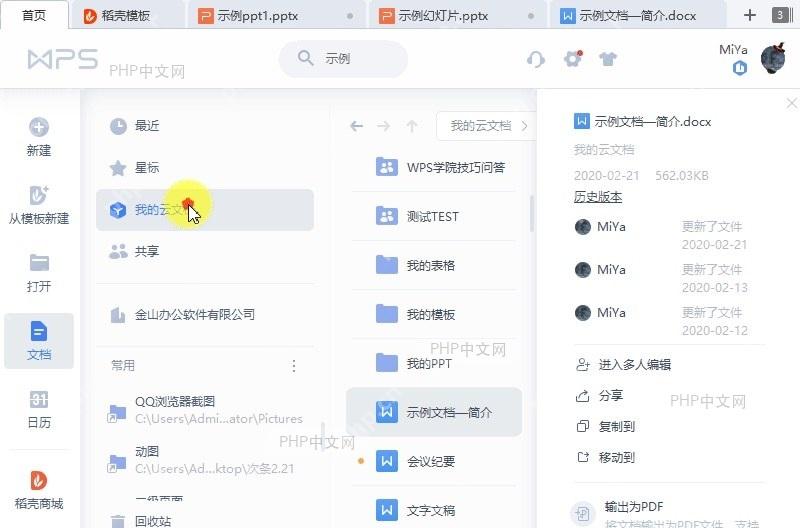800x528 pixels.
Task: Click the WPS logo
Action: point(62,59)
